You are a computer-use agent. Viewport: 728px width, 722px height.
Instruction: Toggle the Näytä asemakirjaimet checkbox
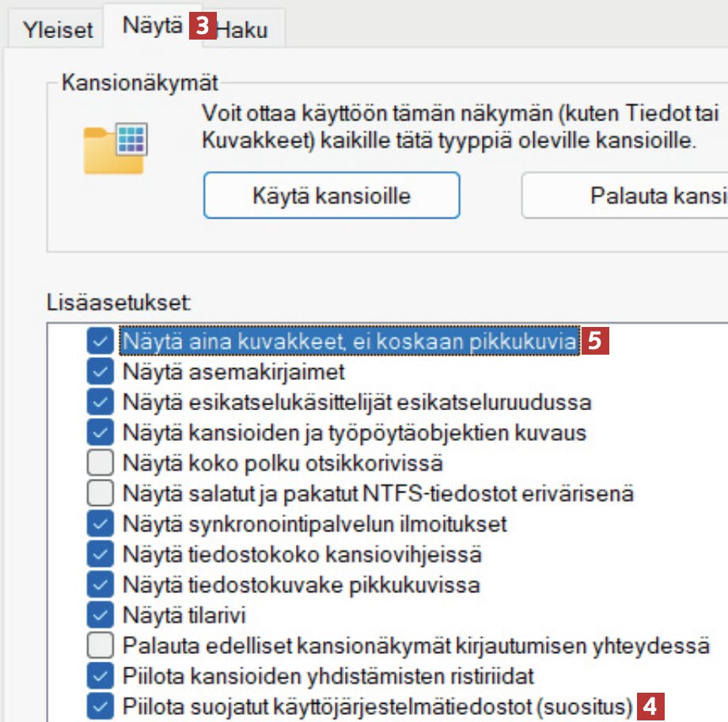[99, 370]
